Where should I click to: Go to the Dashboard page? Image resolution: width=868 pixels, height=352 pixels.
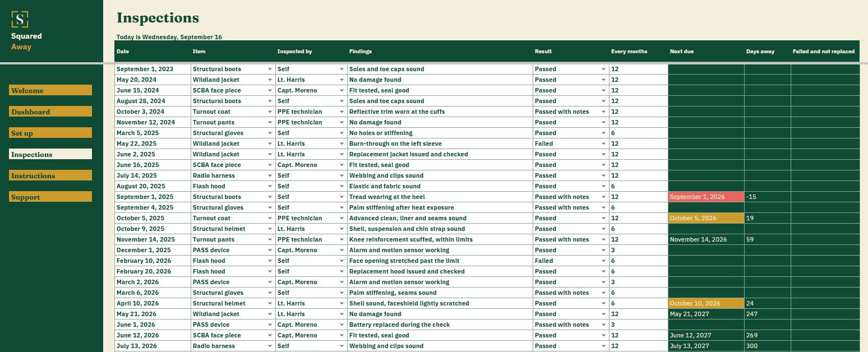pos(50,112)
